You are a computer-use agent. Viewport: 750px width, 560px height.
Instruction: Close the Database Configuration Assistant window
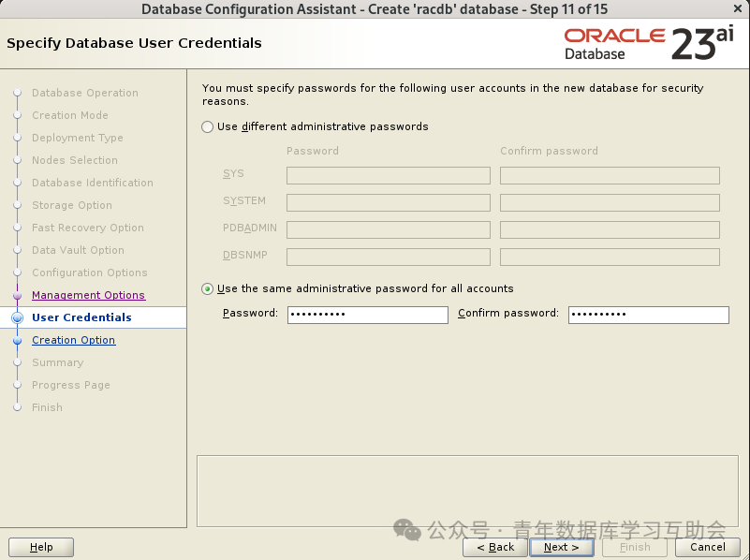pyautogui.click(x=738, y=8)
